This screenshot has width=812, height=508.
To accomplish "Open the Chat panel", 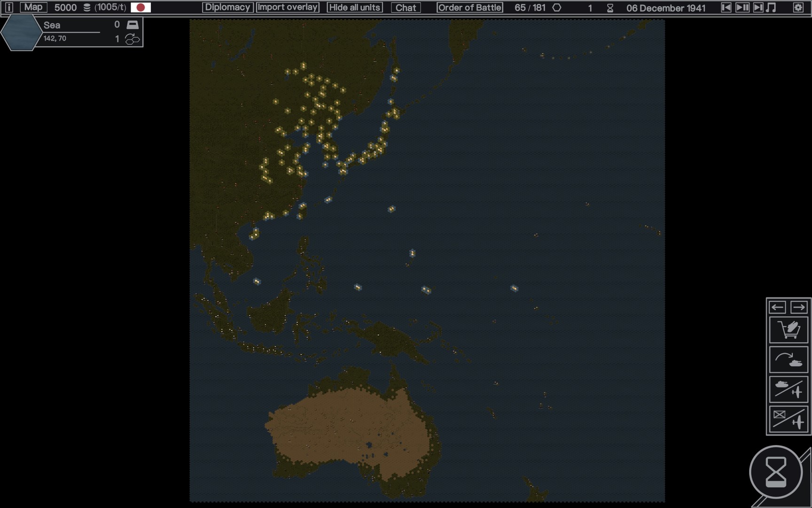I will pyautogui.click(x=406, y=8).
